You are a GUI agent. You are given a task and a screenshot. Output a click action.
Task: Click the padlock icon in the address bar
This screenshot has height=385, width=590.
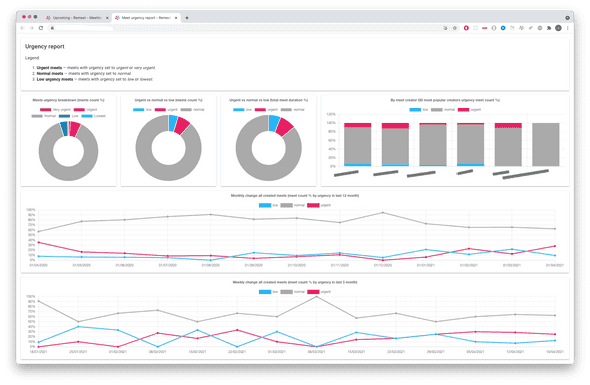click(52, 28)
